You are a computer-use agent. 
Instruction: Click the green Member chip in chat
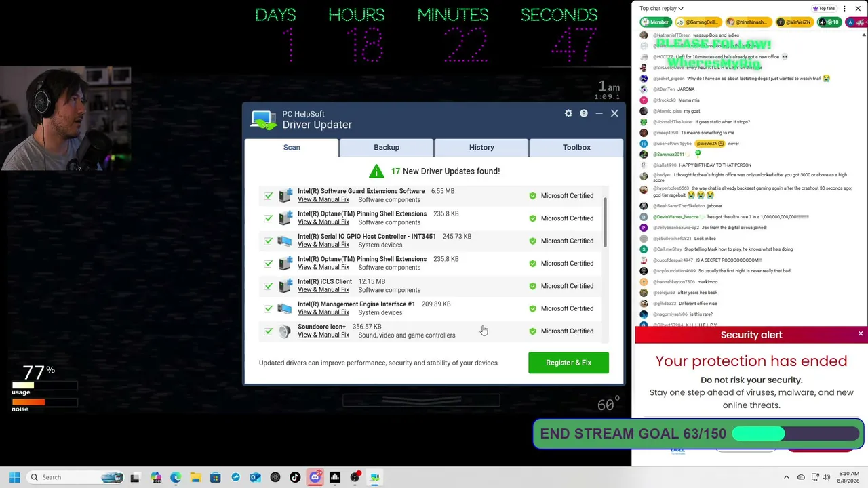point(655,22)
